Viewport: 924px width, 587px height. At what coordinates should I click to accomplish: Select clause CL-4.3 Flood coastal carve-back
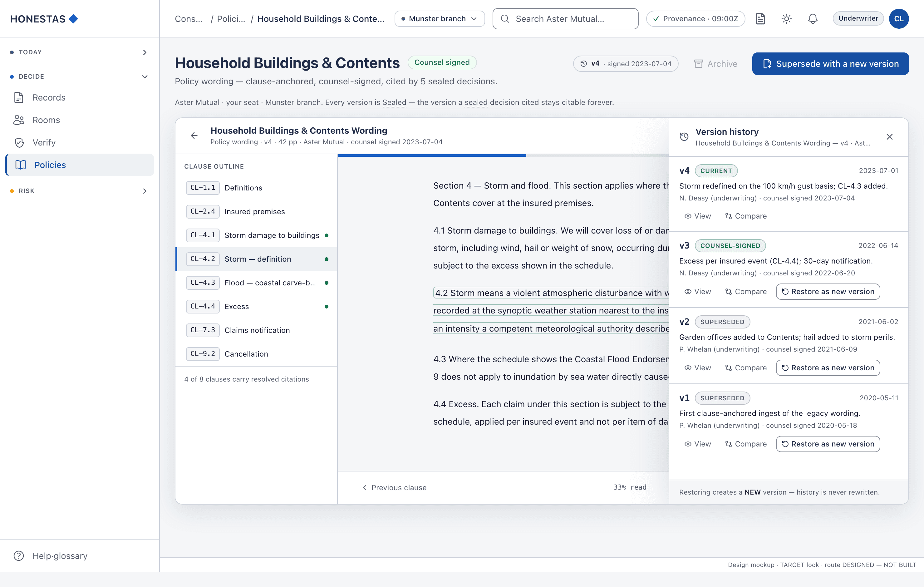pyautogui.click(x=256, y=283)
